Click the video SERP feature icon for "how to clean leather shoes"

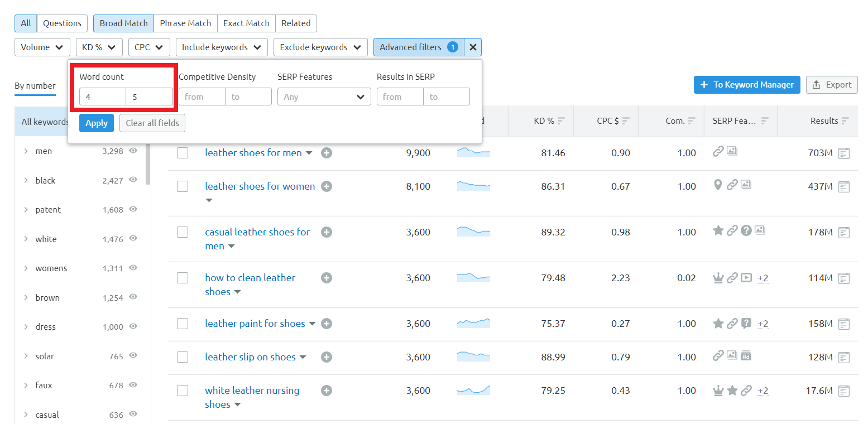pyautogui.click(x=746, y=277)
